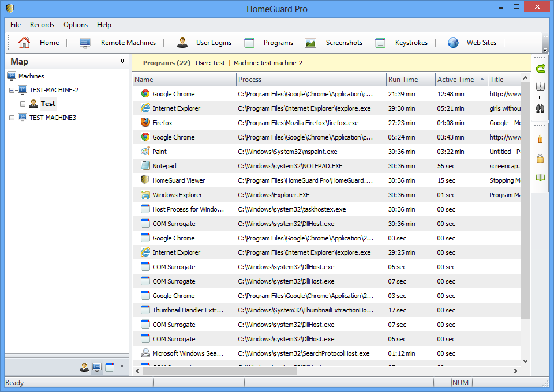Click the Notepad icon in the list

tap(145, 166)
